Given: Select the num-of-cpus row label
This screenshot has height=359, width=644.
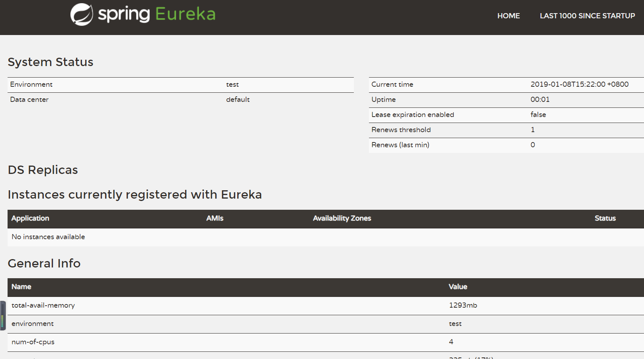Looking at the screenshot, I should coord(33,342).
